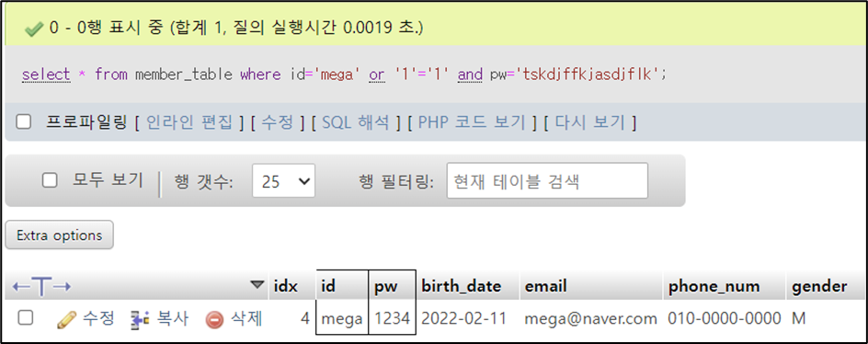Click the copy icon in the mega row
The height and width of the screenshot is (344, 868).
click(140, 320)
